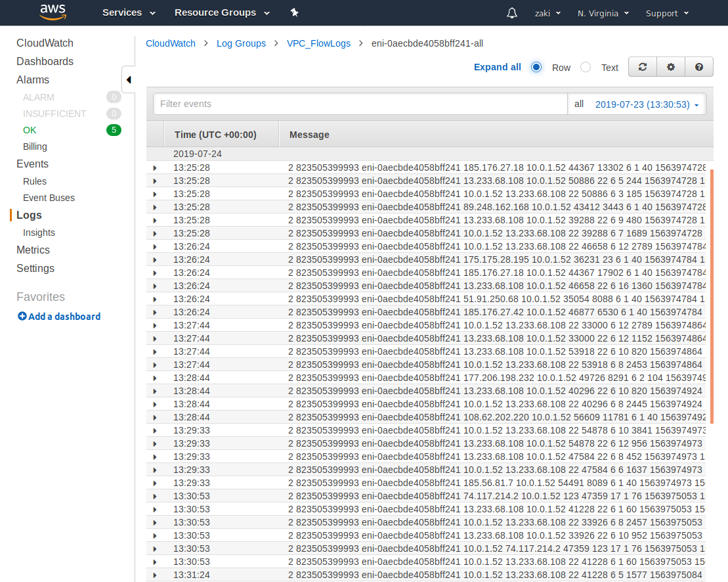Open the Services dropdown menu
Image resolution: width=728 pixels, height=582 pixels.
[x=129, y=12]
